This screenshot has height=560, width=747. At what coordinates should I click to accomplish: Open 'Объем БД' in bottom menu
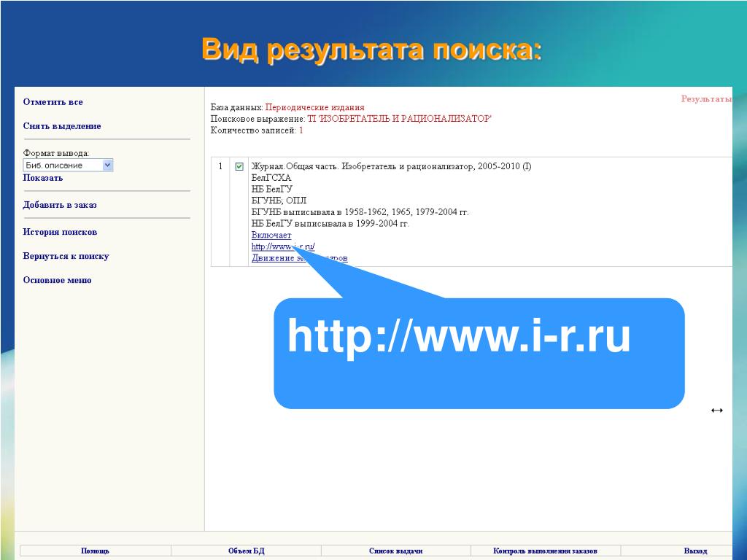247,551
